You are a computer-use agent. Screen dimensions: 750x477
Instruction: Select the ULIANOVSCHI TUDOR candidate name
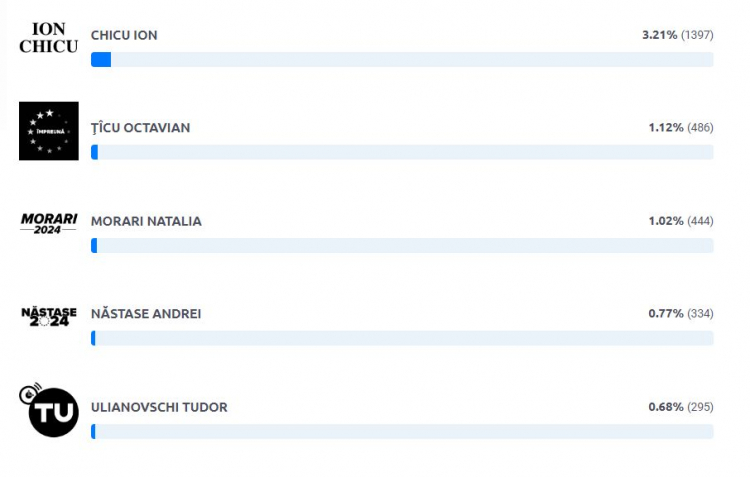[x=159, y=407]
